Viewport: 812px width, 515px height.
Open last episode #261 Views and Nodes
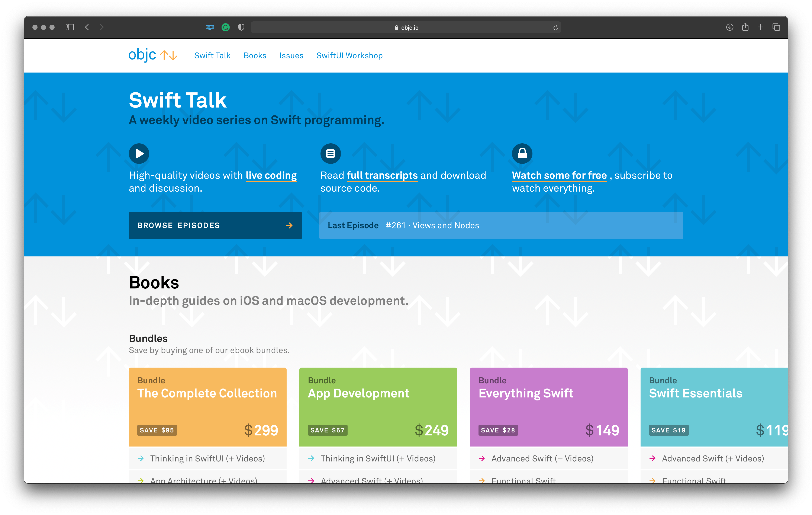(501, 225)
